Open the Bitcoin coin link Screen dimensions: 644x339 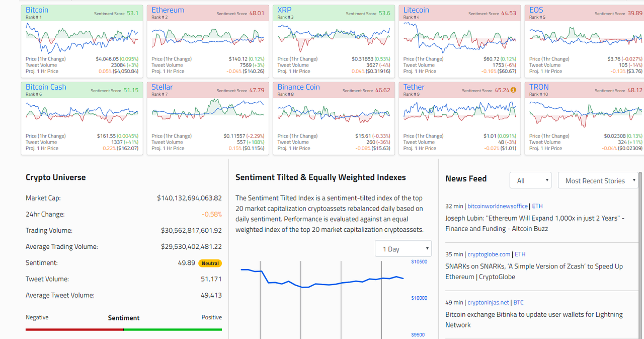point(37,10)
